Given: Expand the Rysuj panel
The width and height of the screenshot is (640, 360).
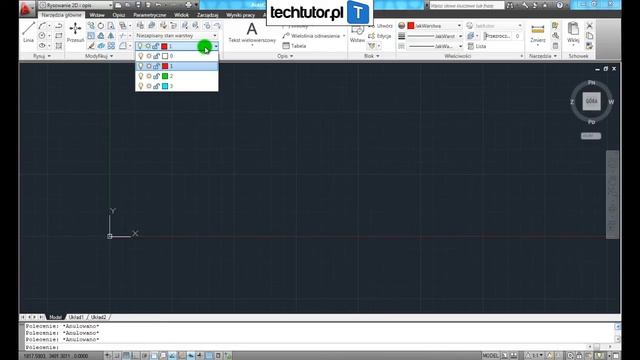Looking at the screenshot, I should coord(42,56).
